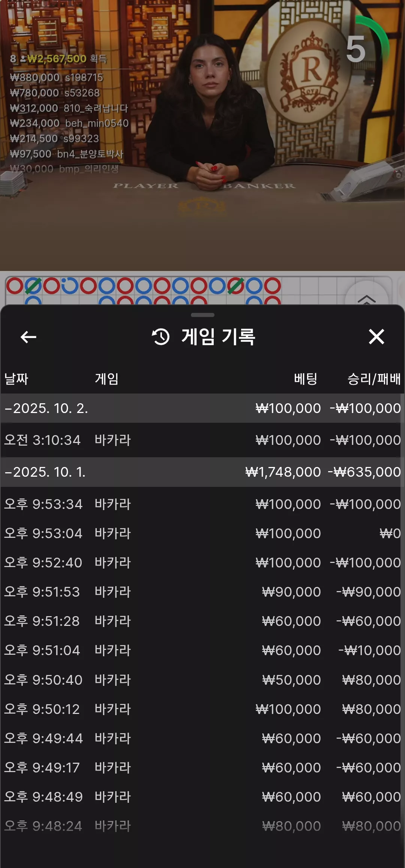This screenshot has width=405, height=868.
Task: Click the 승리/패배 column header
Action: click(x=374, y=379)
